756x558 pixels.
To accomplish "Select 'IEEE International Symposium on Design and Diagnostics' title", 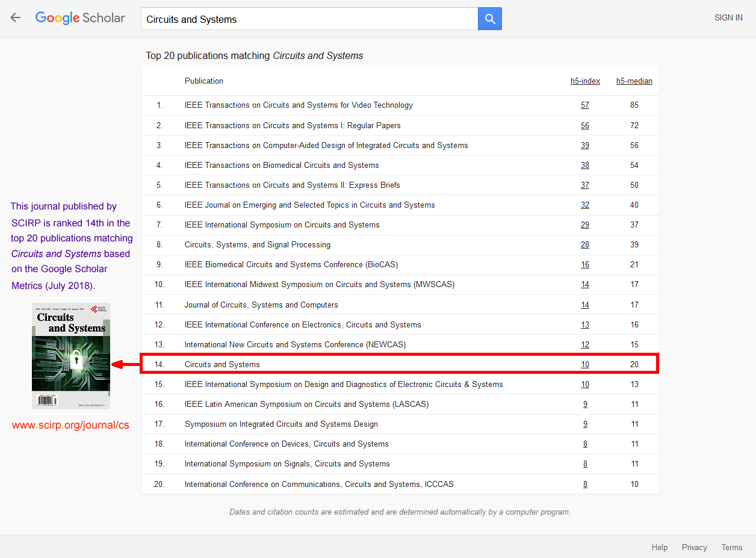I will (x=344, y=384).
